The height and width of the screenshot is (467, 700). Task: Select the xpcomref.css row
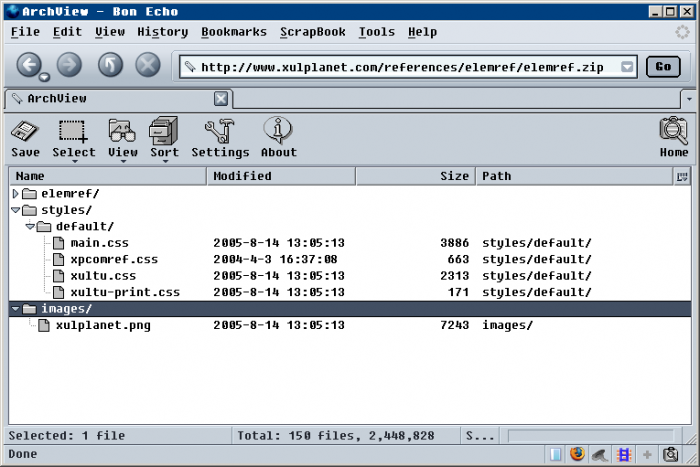[350, 259]
